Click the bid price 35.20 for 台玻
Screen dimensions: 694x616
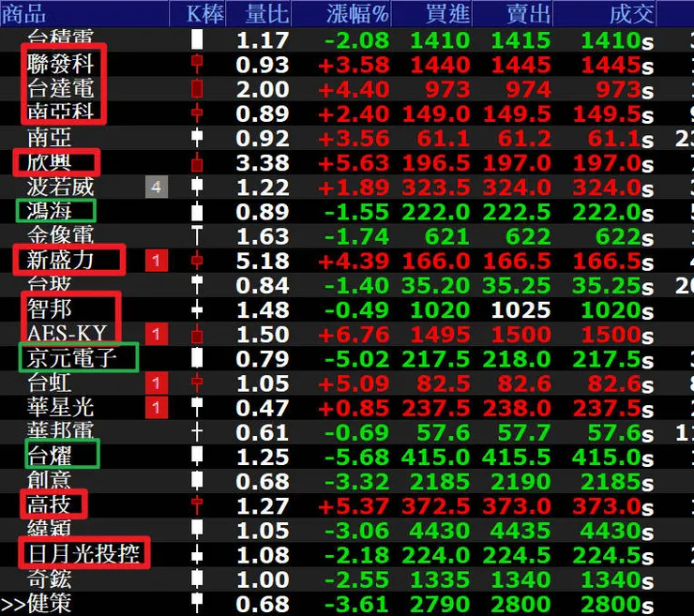[x=436, y=286]
